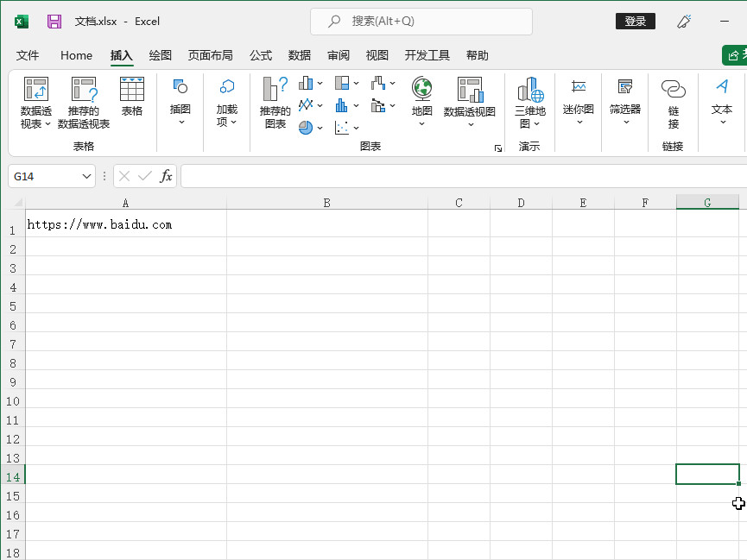Expand the 筛选器 filters dropdown
Viewport: 747px width, 560px height.
pos(626,123)
